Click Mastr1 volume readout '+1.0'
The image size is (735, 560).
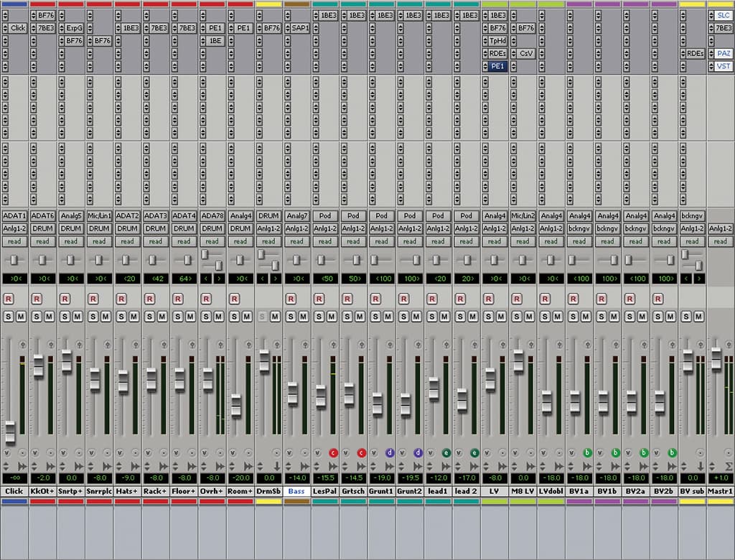coord(721,478)
